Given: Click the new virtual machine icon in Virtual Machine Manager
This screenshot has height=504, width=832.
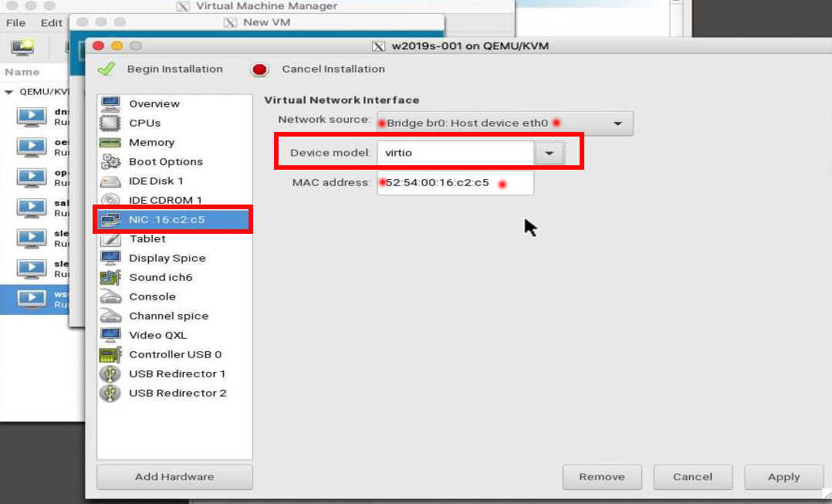Looking at the screenshot, I should tap(23, 46).
